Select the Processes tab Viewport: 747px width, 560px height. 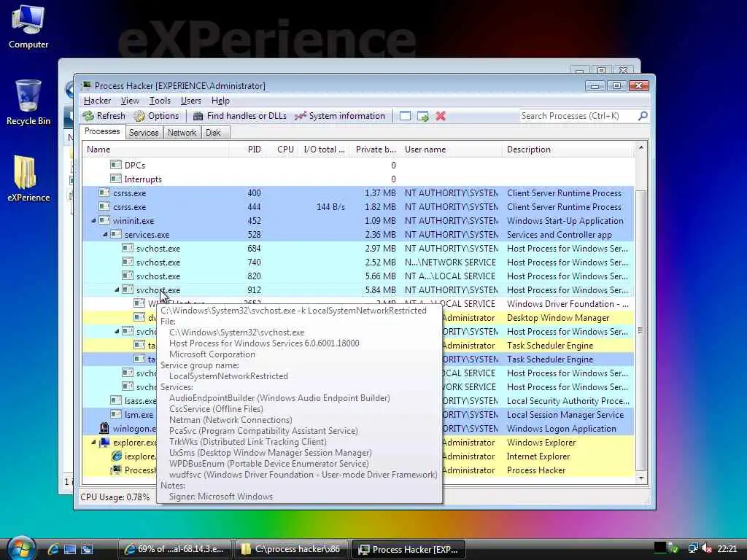(102, 131)
